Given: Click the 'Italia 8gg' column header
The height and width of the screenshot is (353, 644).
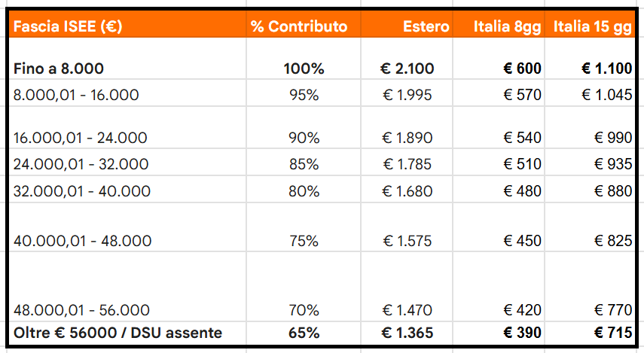Looking at the screenshot, I should point(508,27).
